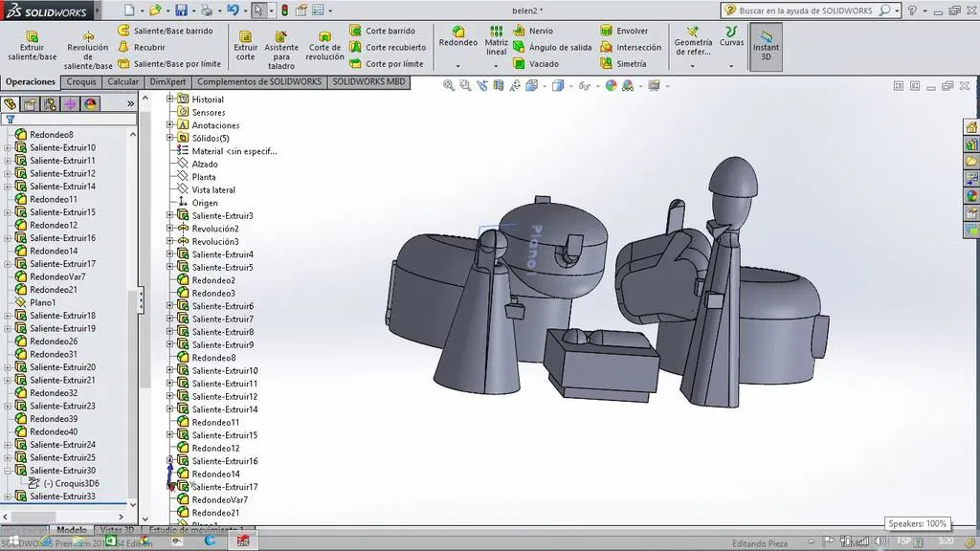The height and width of the screenshot is (551, 980).
Task: Open the Complementos de SOLIDWORKS tab
Action: click(x=258, y=82)
